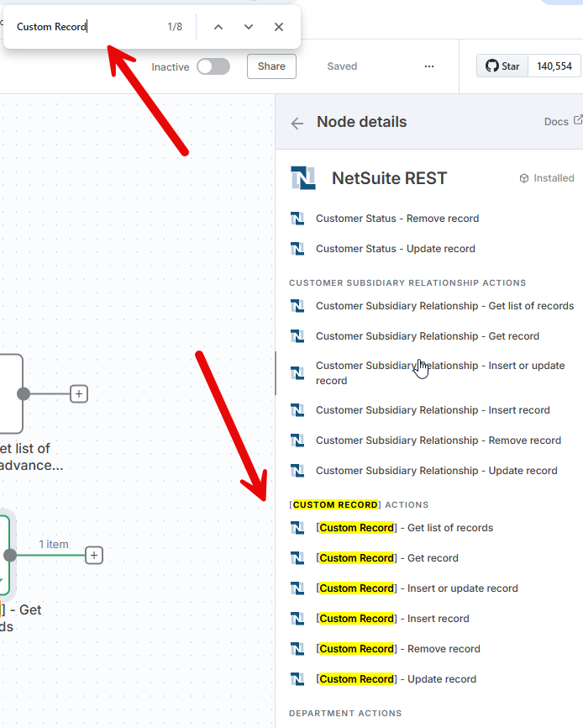Click the NetSuite icon beside Custom Record - Get record
583x728 pixels.
click(x=297, y=557)
